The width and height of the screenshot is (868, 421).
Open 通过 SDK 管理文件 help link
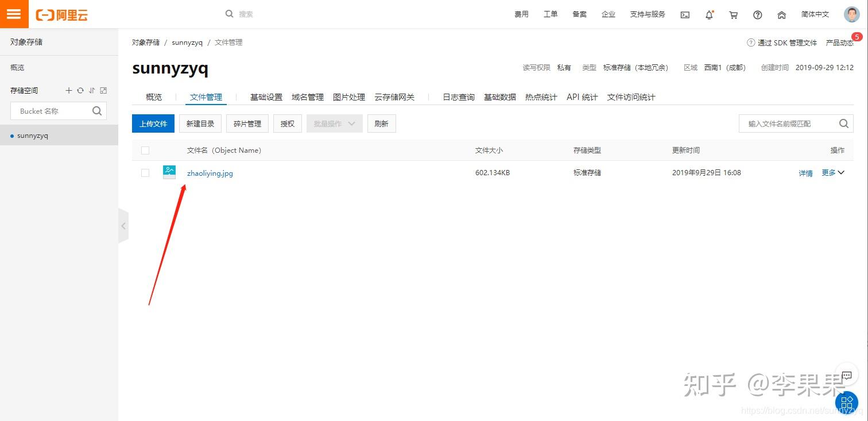pyautogui.click(x=782, y=43)
